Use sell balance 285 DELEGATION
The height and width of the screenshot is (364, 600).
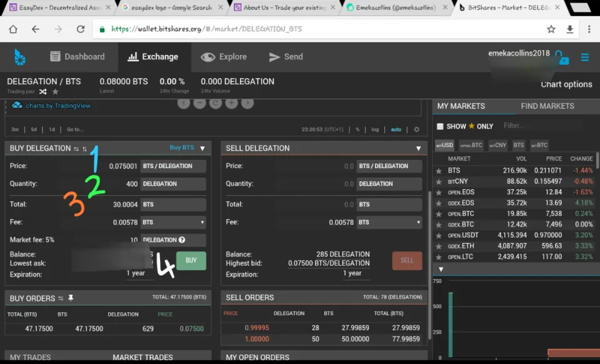(343, 254)
